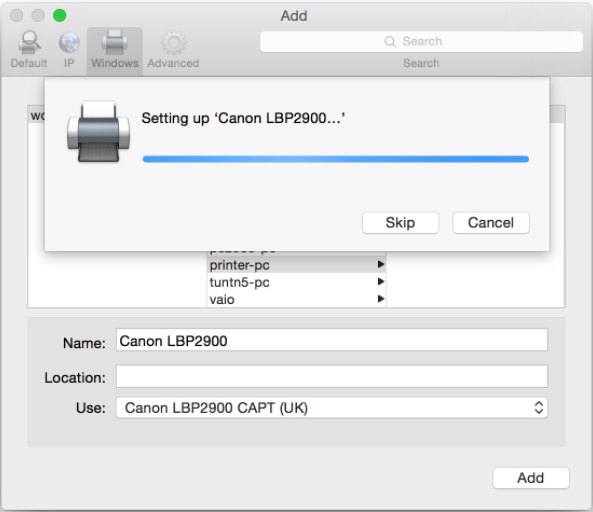Viewport: 593px width, 512px height.
Task: Select printer-pc in the browser list
Action: 296,265
